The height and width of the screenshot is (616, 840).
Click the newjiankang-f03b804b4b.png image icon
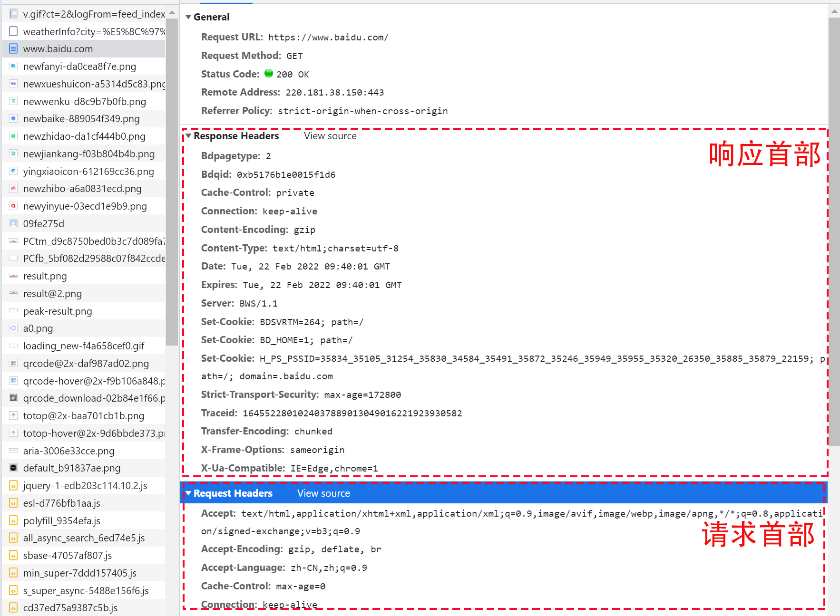click(x=13, y=154)
